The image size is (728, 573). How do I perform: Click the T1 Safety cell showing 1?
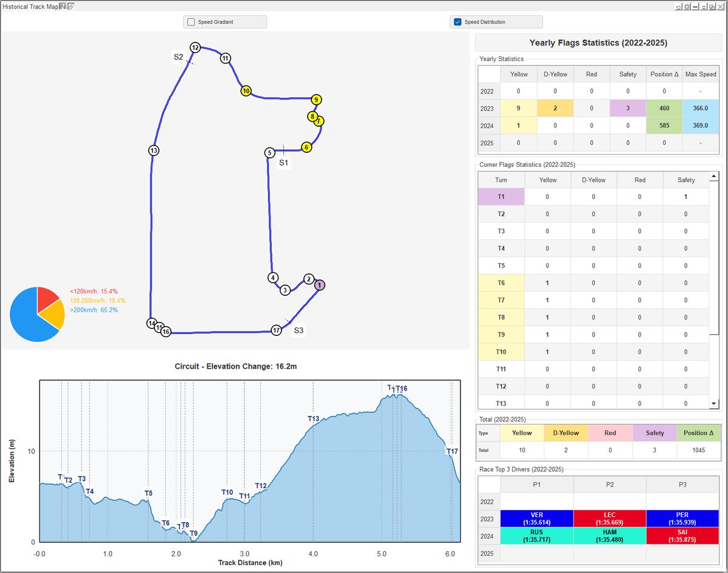(686, 196)
